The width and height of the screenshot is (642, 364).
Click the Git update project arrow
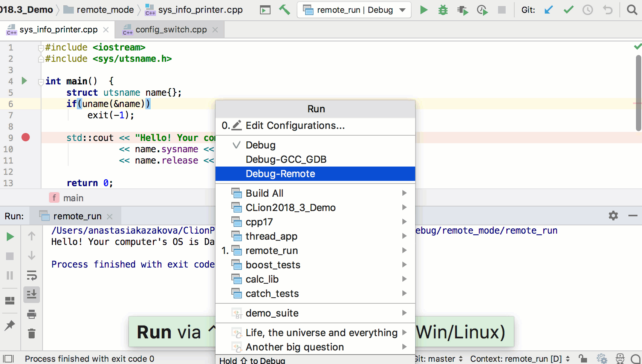coord(549,10)
